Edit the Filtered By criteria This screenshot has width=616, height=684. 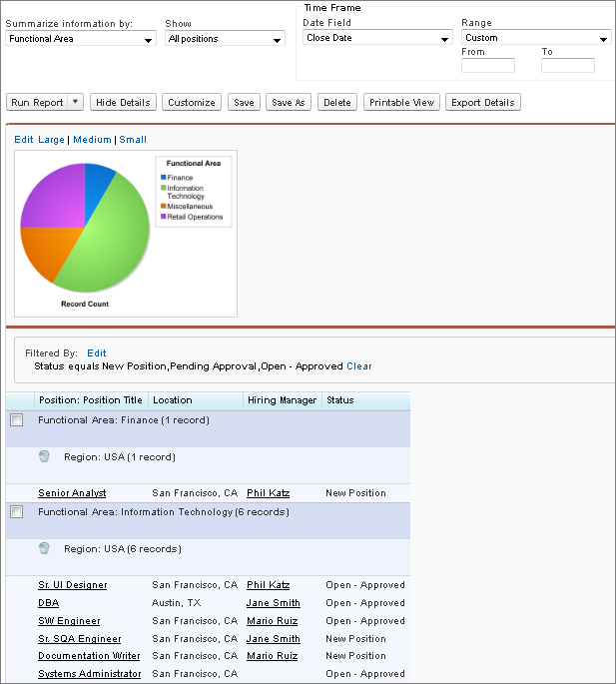(97, 352)
